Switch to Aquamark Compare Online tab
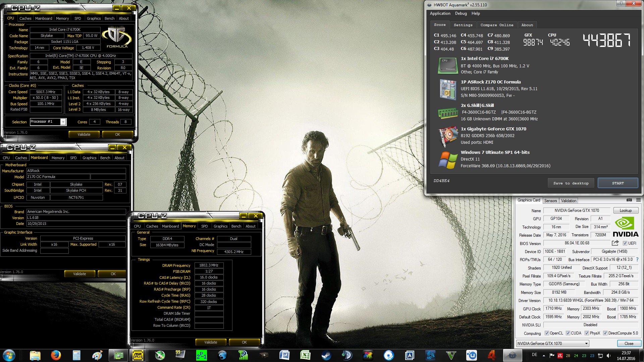 click(497, 25)
